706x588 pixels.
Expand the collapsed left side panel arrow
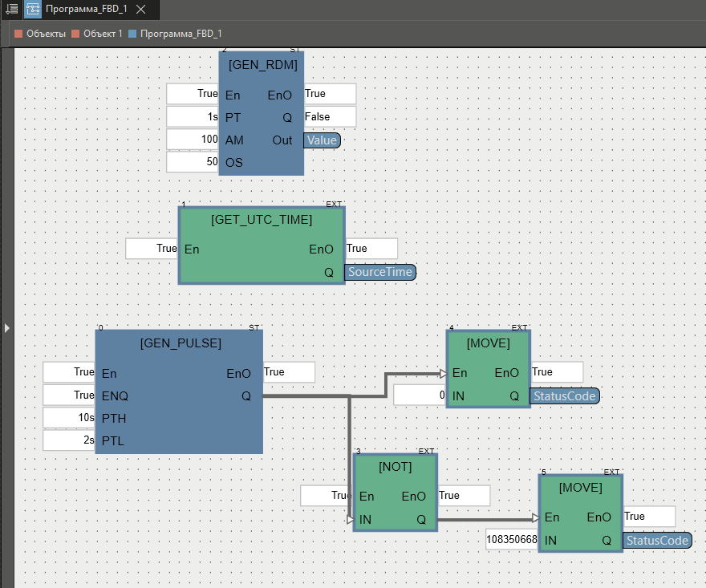pos(6,327)
